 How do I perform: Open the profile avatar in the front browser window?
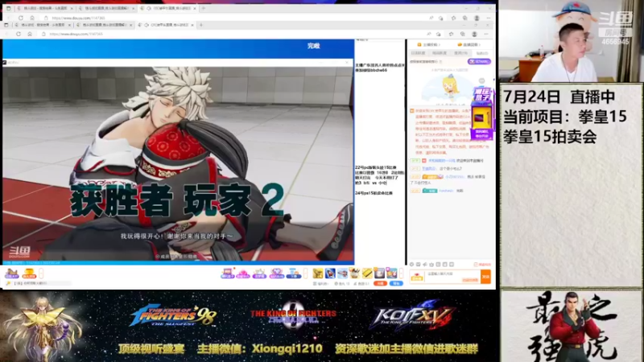[x=474, y=34]
